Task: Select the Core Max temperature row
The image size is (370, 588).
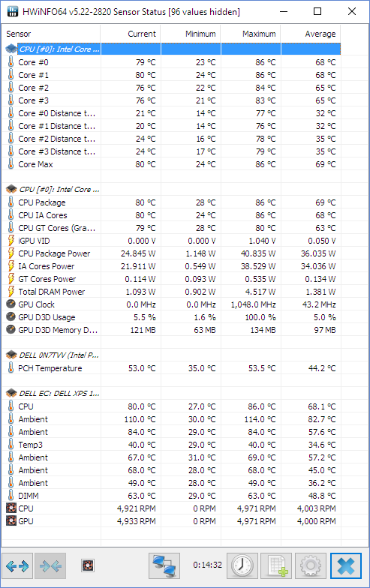Action: 173,164
